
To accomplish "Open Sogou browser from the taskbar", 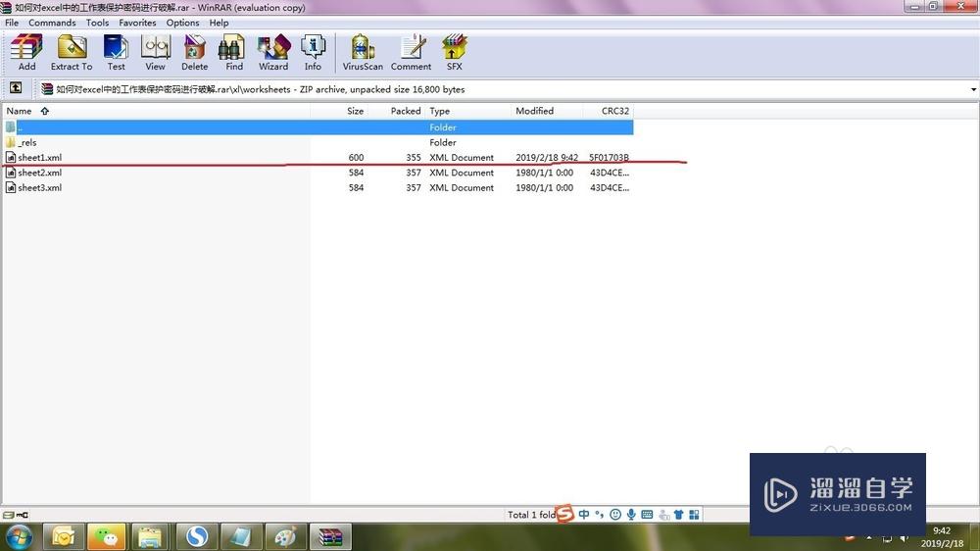I will [197, 537].
